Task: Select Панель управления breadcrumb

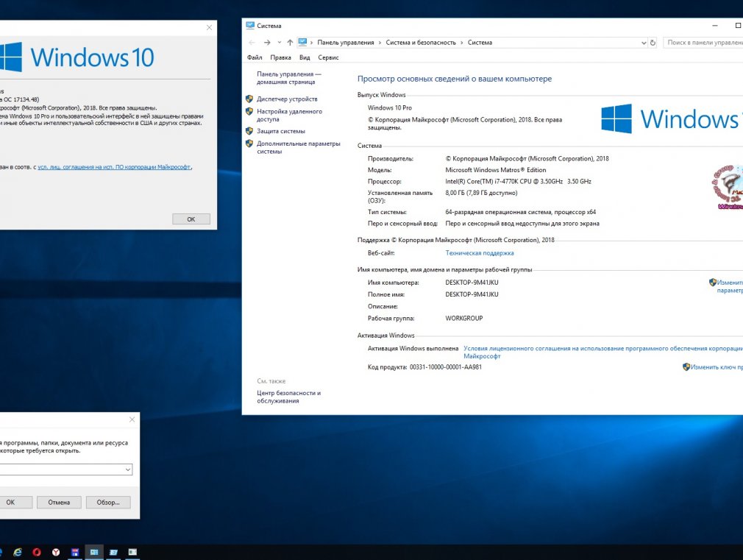Action: 346,43
